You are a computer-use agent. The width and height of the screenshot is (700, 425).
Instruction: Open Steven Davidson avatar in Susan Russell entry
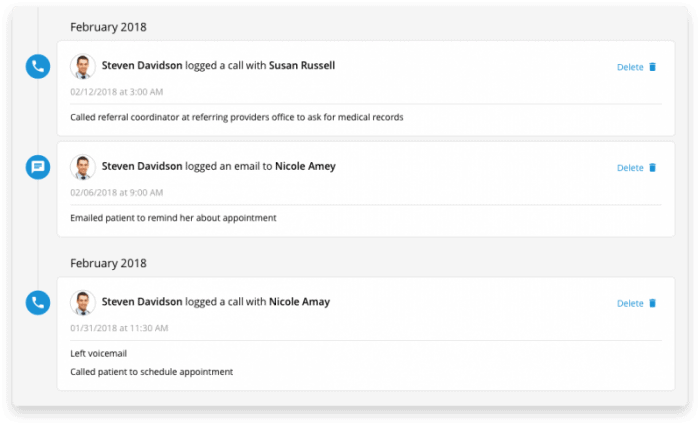pos(83,66)
